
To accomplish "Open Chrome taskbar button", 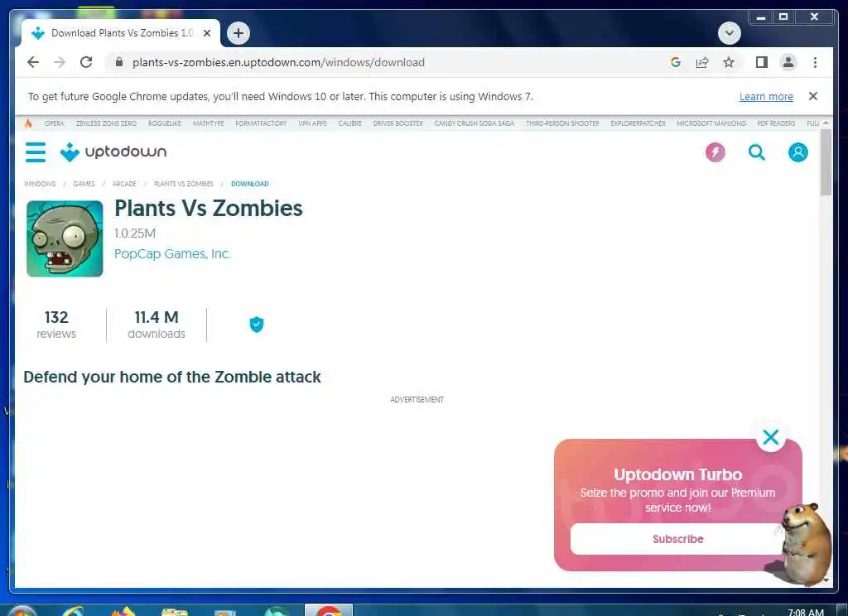I will (x=328, y=611).
